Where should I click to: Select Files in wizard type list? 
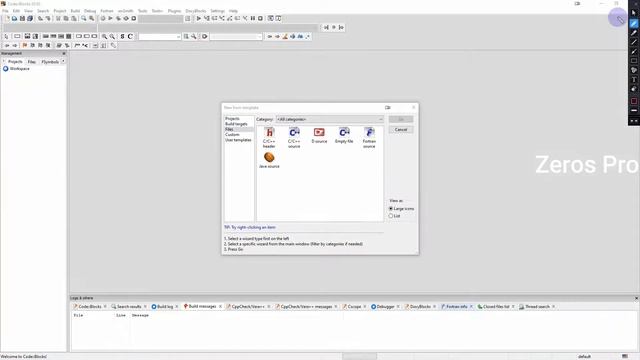point(229,129)
